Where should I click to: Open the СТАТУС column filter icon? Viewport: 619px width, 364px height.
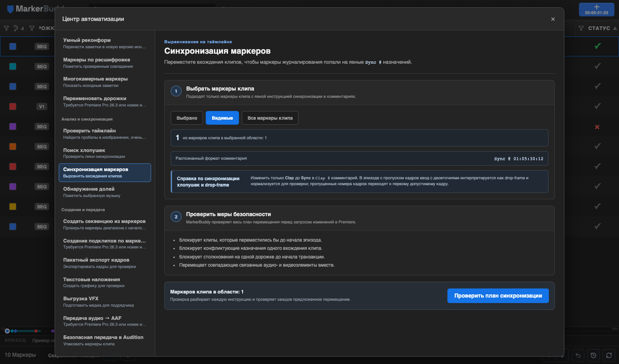[x=581, y=28]
